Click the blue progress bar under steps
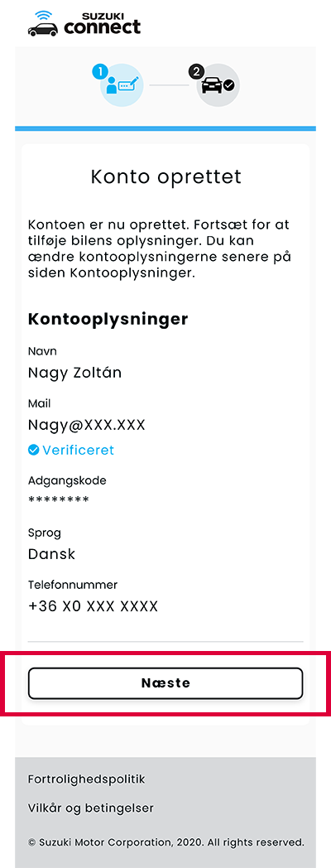This screenshot has height=868, width=331. (165, 128)
